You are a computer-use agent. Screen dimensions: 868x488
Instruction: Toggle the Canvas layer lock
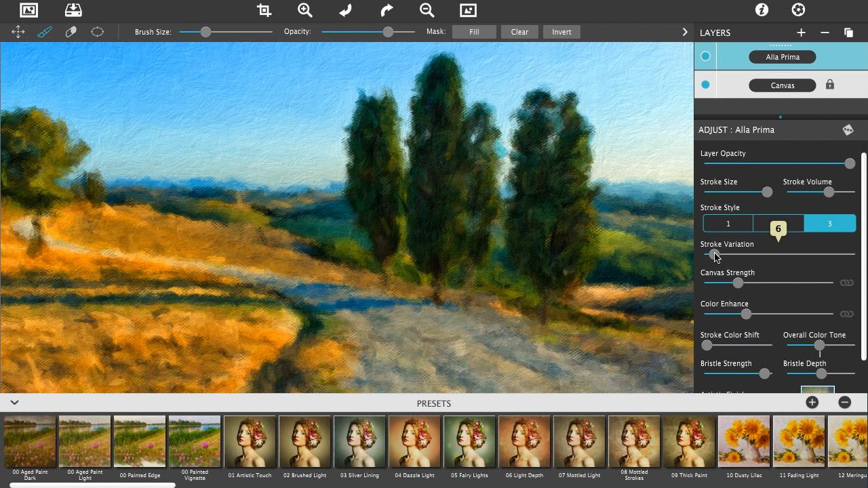point(829,85)
